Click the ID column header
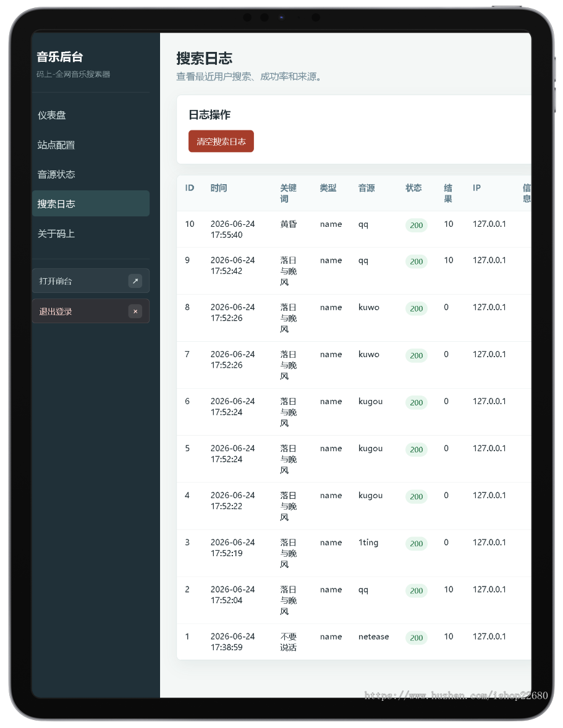563x728 pixels. click(189, 188)
